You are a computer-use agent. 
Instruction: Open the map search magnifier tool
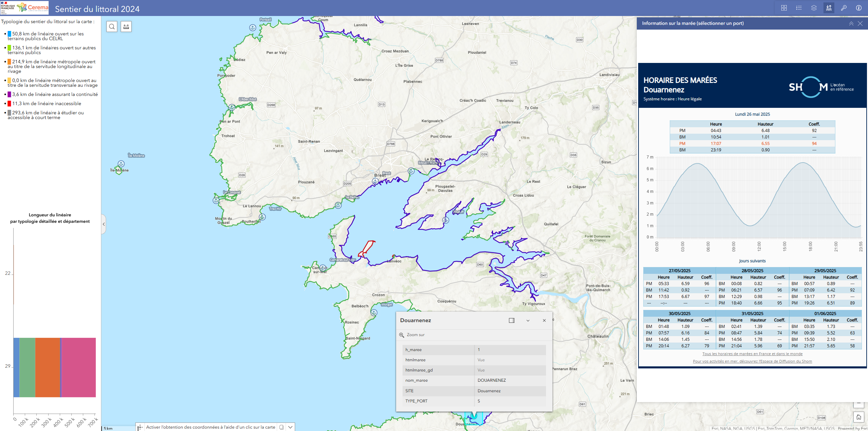(112, 27)
